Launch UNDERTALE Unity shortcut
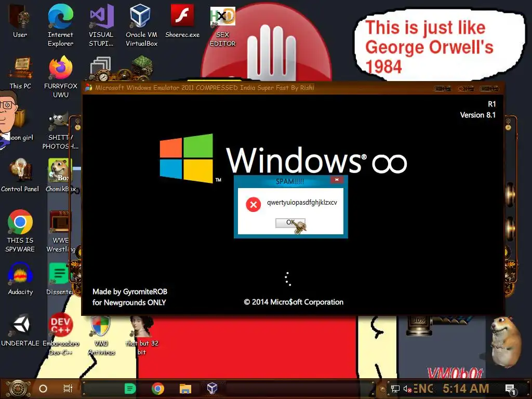Viewport: 532px width, 399px height. pyautogui.click(x=20, y=330)
